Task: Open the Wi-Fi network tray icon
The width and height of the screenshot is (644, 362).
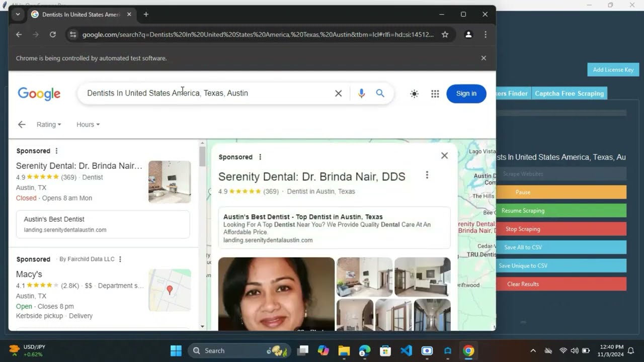Action: pos(563,350)
